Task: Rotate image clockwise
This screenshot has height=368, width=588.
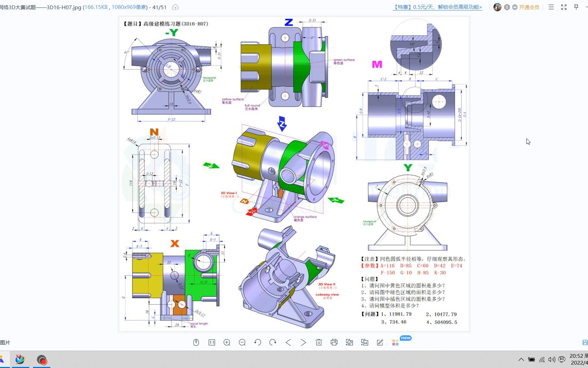Action: 273,342
